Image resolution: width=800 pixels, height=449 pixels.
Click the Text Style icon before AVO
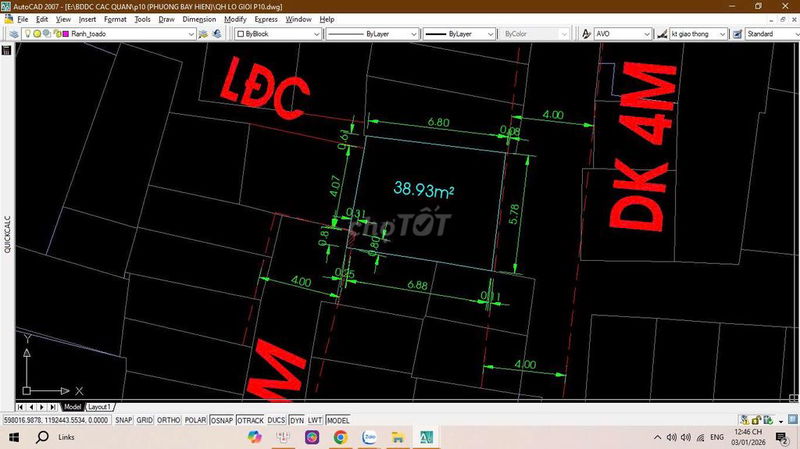585,34
